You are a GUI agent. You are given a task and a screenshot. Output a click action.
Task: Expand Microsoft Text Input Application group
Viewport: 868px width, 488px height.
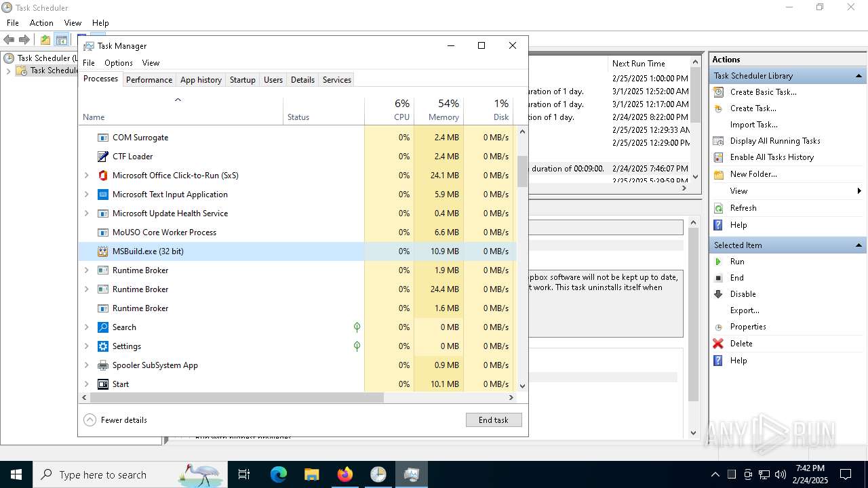tap(86, 195)
